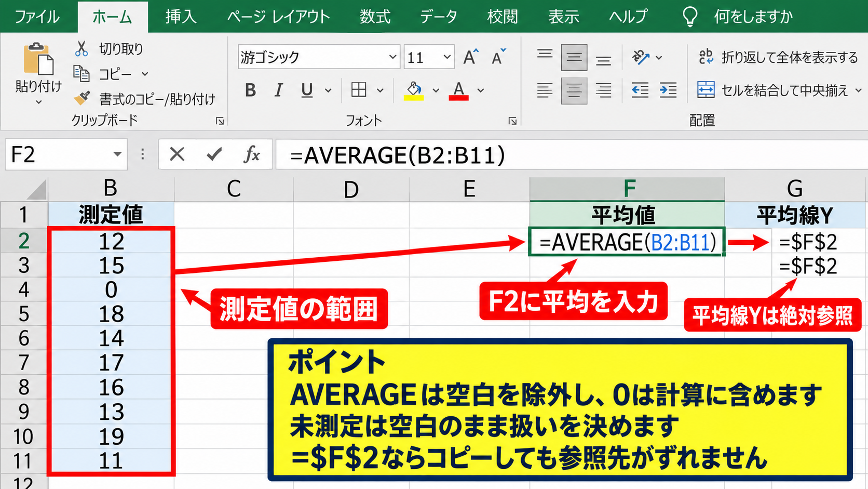Click 切り取り cut label button
The image size is (868, 489).
pyautogui.click(x=121, y=49)
